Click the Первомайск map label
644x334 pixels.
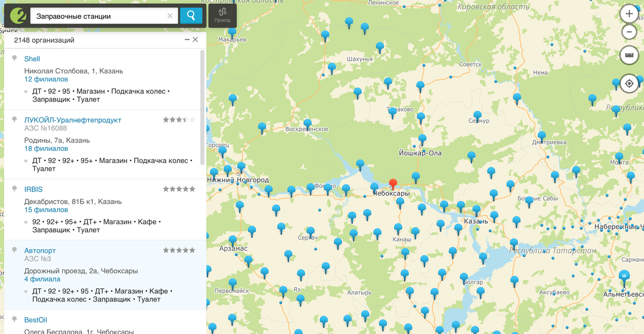tap(231, 290)
